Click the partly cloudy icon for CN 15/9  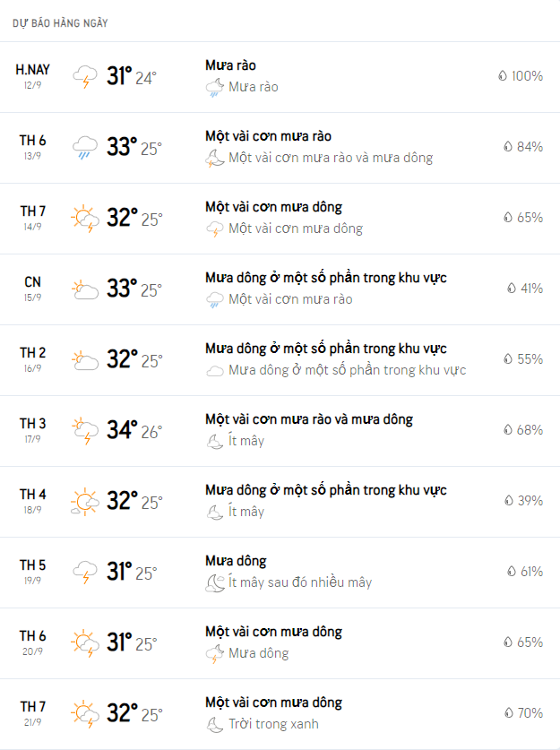click(85, 289)
